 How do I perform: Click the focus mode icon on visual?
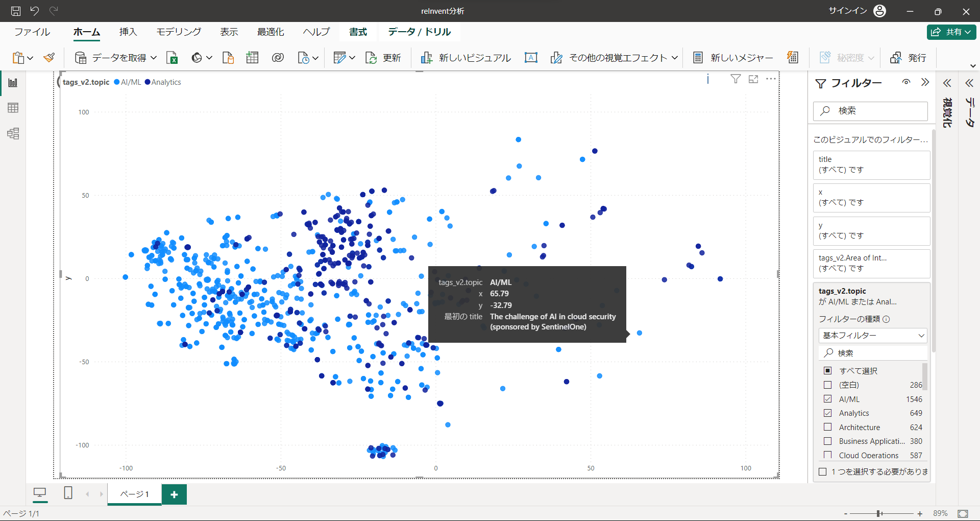[x=753, y=79]
